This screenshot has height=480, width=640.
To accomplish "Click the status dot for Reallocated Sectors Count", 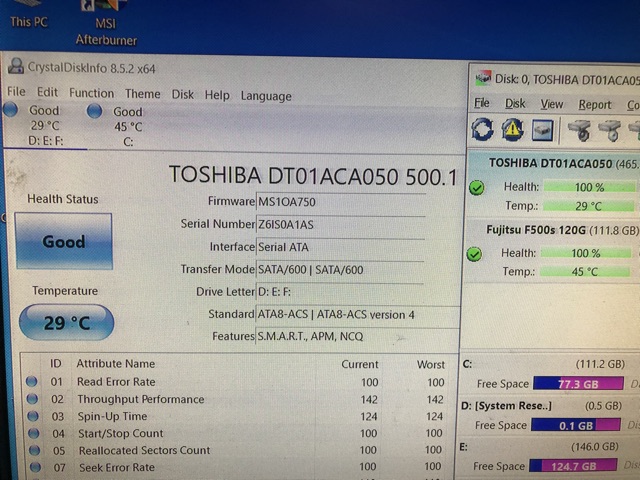I will click(35, 450).
